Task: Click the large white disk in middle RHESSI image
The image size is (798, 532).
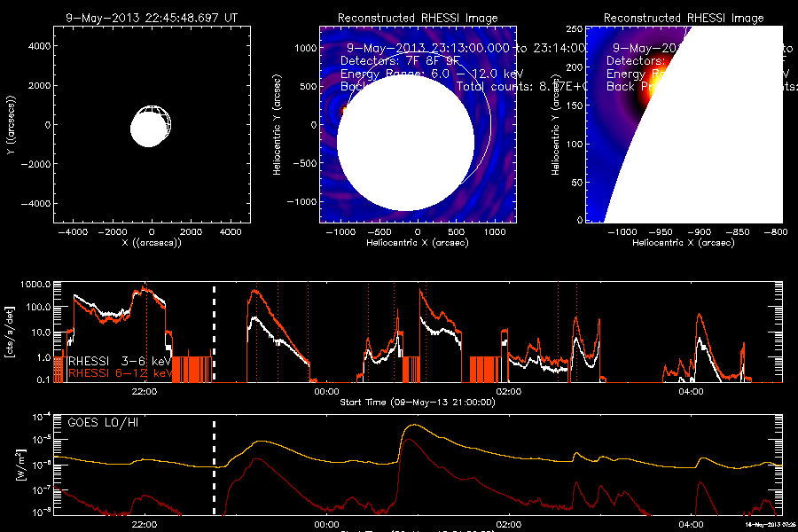Action: 405,143
